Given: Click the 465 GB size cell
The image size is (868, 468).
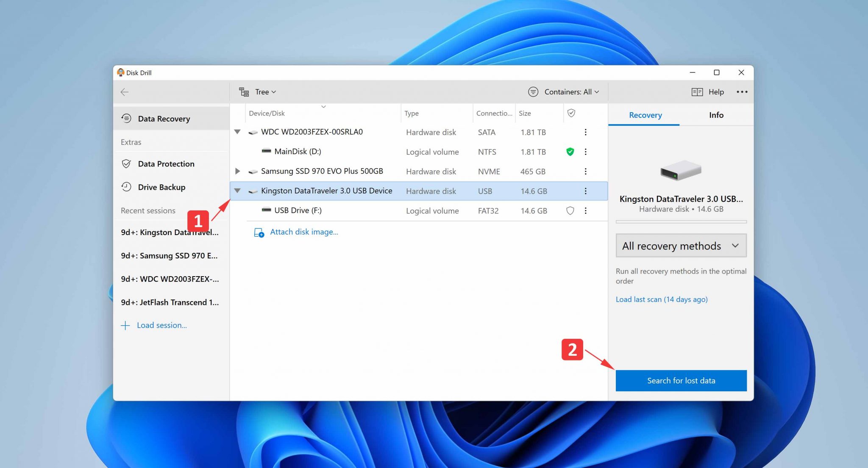Looking at the screenshot, I should [x=533, y=172].
